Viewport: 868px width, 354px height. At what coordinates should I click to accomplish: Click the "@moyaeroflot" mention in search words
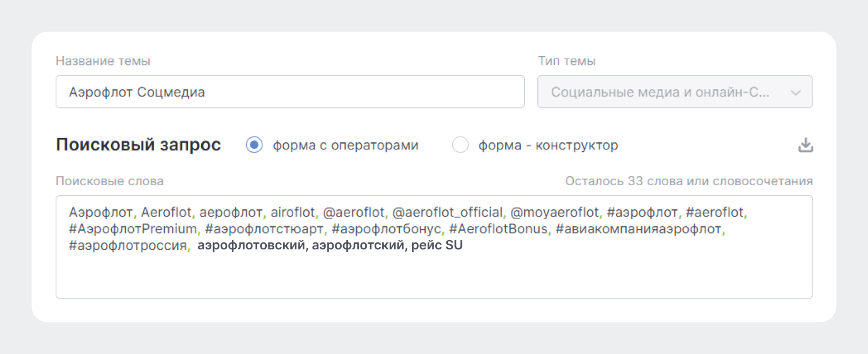point(554,213)
